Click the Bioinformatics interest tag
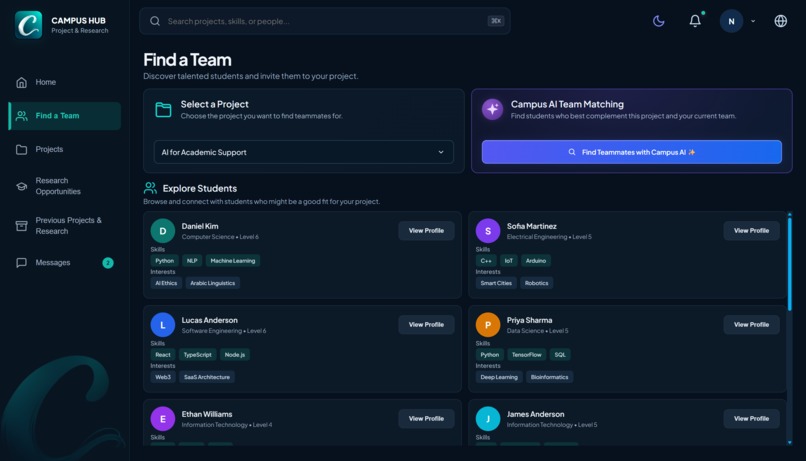806x461 pixels. click(549, 377)
